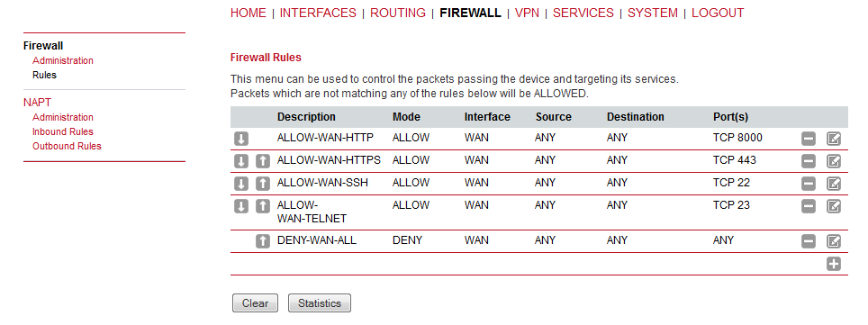The image size is (868, 325).
Task: Add a new firewall rule
Action: click(x=834, y=264)
